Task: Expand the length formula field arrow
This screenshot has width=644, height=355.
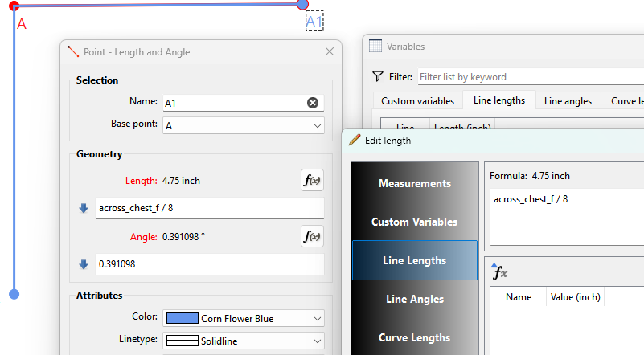Action: pos(84,208)
